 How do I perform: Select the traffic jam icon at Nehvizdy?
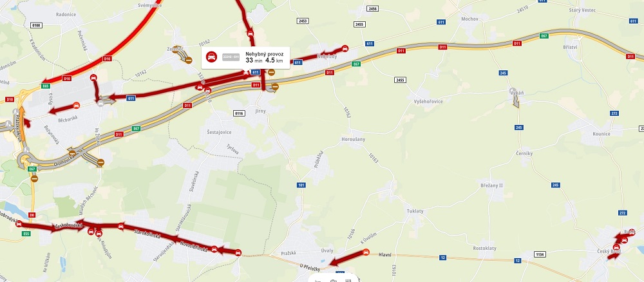tap(345, 48)
